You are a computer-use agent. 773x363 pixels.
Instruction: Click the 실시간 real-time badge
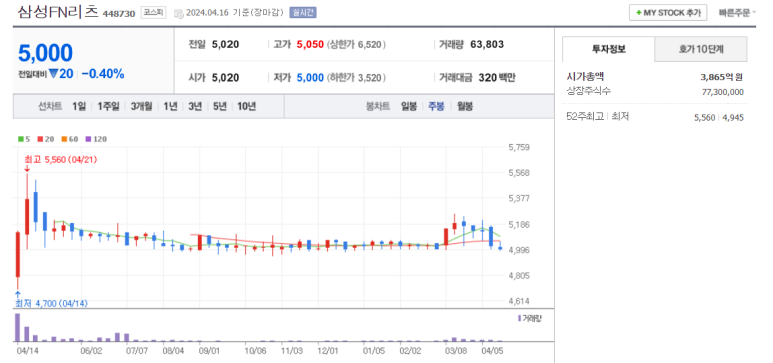pos(303,13)
